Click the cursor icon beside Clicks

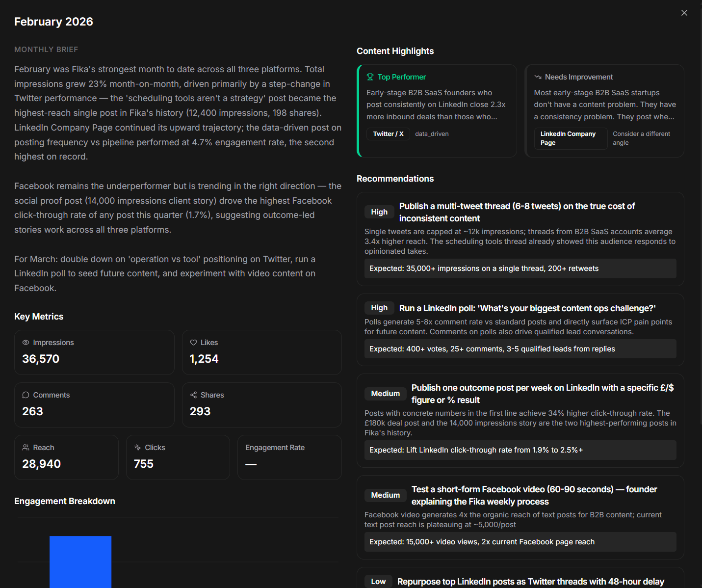pos(137,447)
